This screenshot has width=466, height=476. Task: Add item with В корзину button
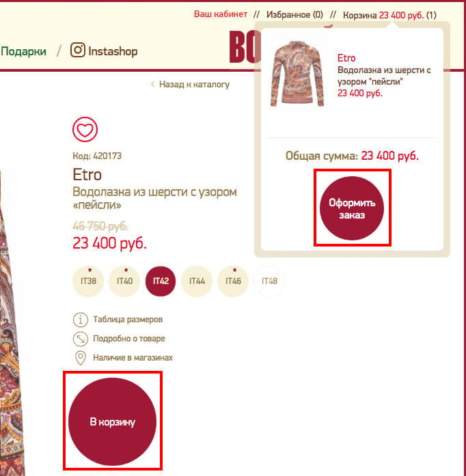(x=112, y=421)
